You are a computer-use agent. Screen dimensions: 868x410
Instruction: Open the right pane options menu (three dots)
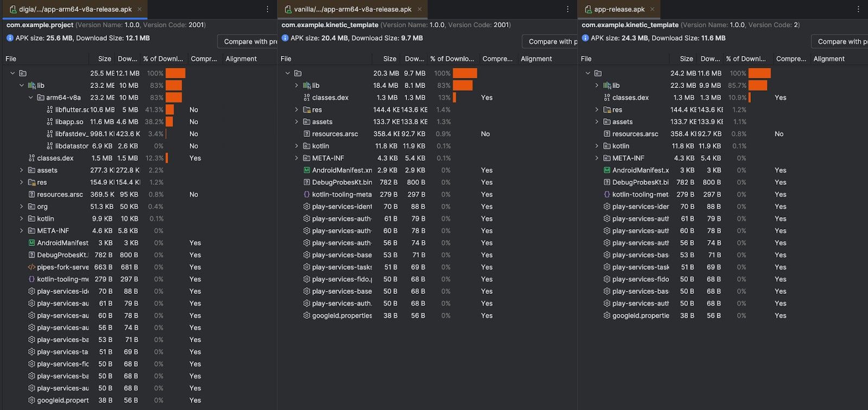pos(858,9)
